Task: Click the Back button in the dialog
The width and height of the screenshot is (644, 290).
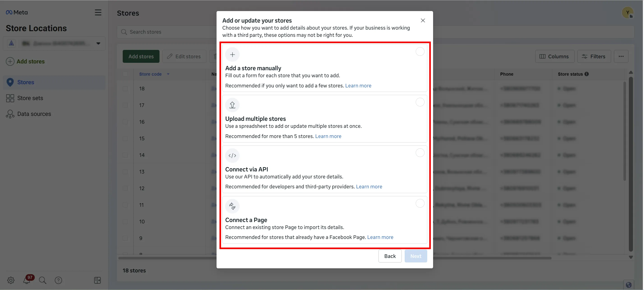Action: point(390,256)
